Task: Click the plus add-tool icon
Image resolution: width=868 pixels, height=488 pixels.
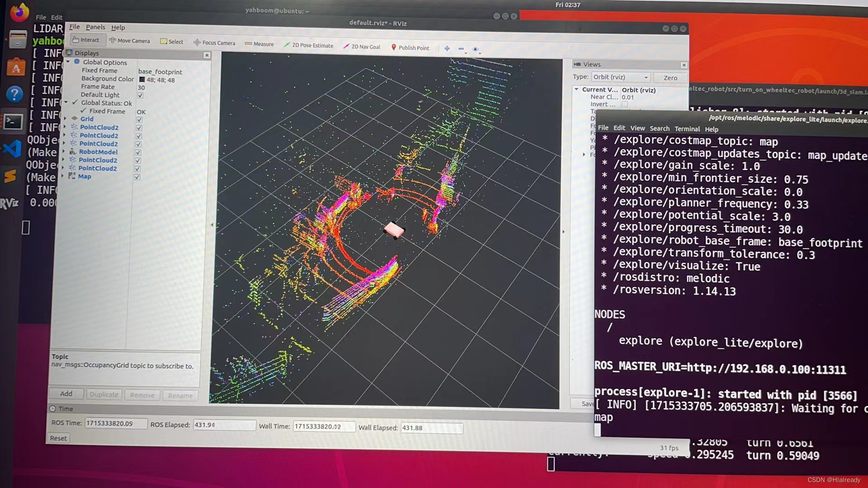Action: (x=447, y=48)
